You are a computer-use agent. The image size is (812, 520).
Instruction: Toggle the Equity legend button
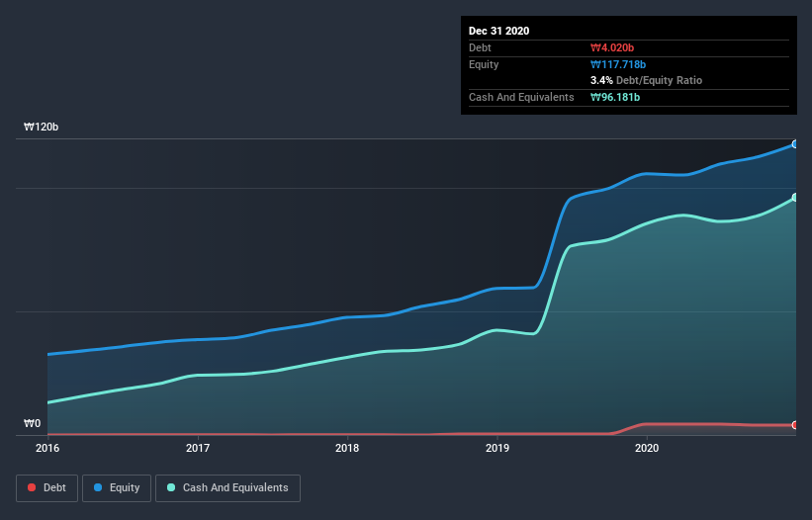(x=117, y=488)
